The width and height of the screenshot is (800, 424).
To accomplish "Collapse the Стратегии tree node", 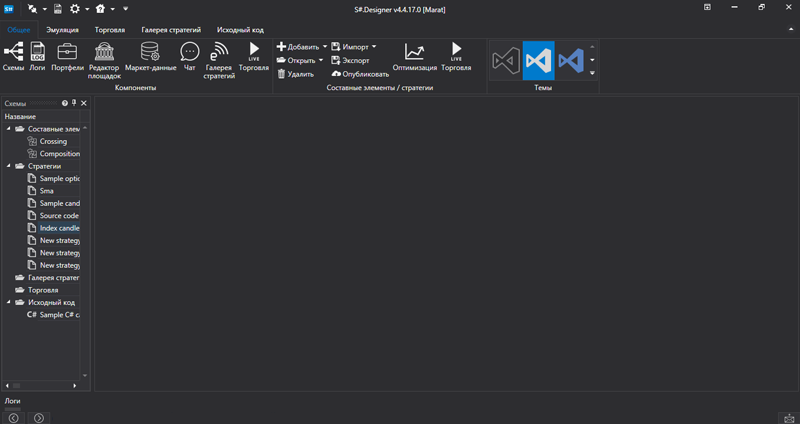I will pyautogui.click(x=9, y=166).
